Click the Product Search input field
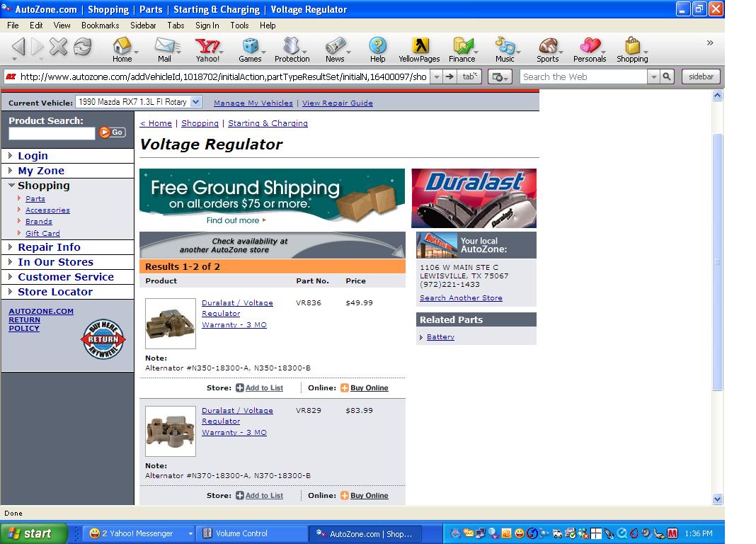The height and width of the screenshot is (544, 756). click(x=52, y=133)
